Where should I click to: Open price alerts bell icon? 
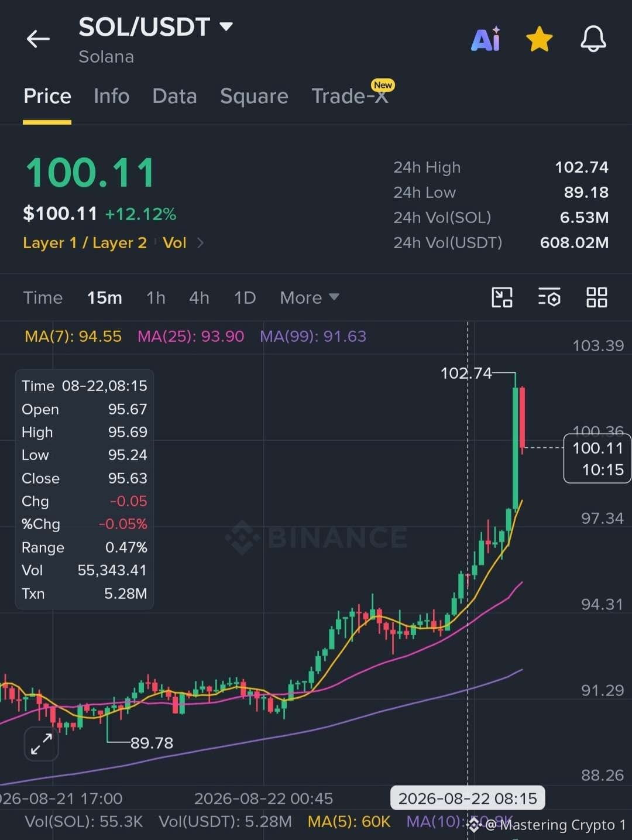(593, 39)
